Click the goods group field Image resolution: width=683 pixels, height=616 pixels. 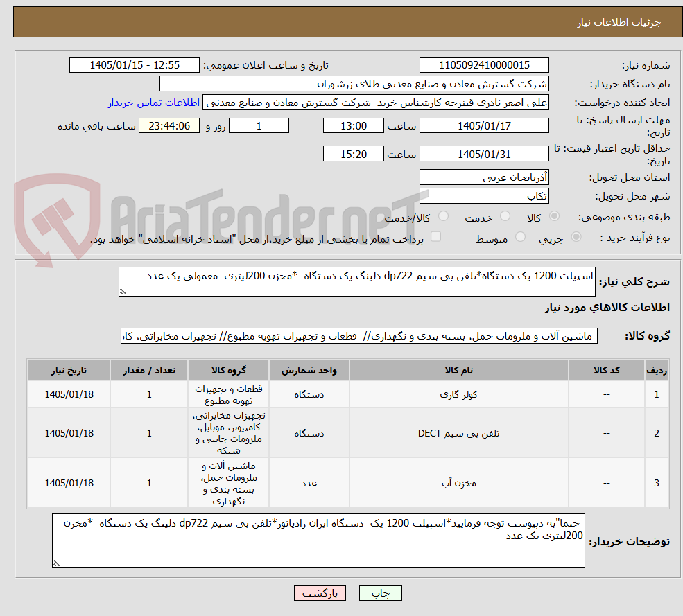click(359, 335)
